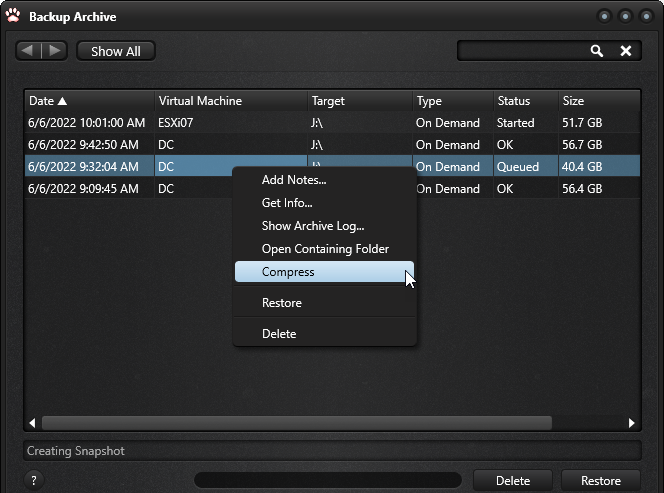Click the progress bar at the bottom
The height and width of the screenshot is (493, 664).
pos(328,480)
